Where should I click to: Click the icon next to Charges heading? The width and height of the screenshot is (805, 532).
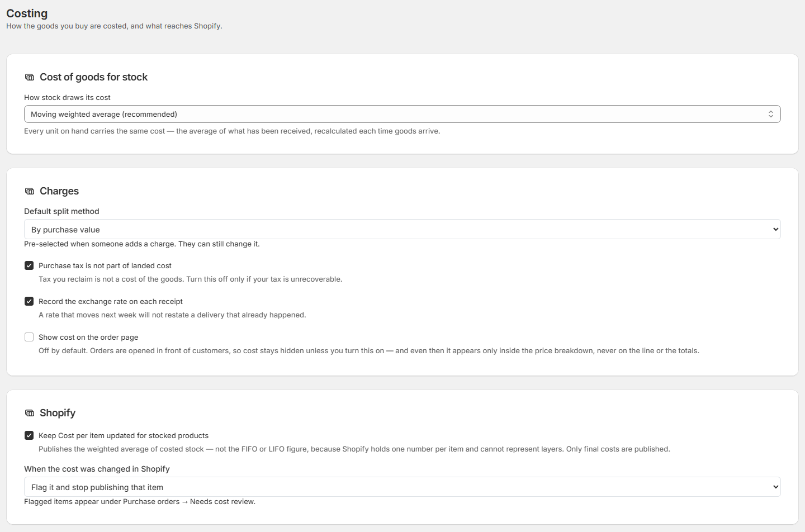coord(30,191)
